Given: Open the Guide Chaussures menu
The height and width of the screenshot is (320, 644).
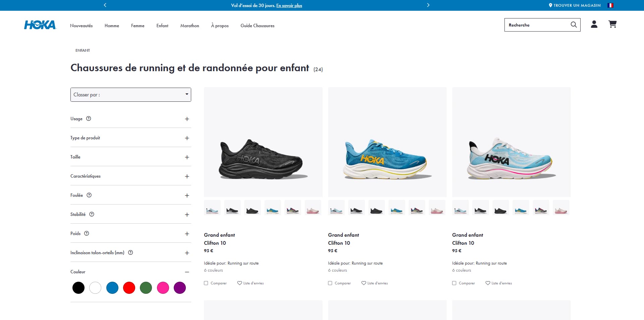Looking at the screenshot, I should click(257, 26).
